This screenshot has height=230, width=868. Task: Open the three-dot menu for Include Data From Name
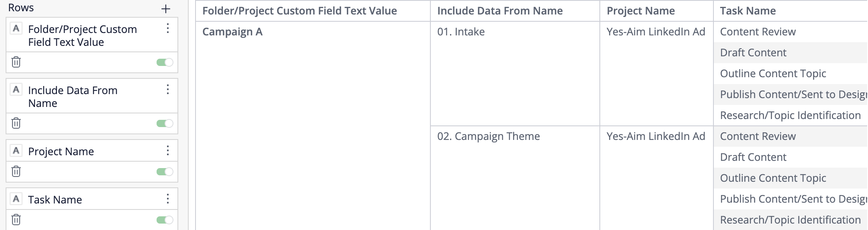(168, 89)
